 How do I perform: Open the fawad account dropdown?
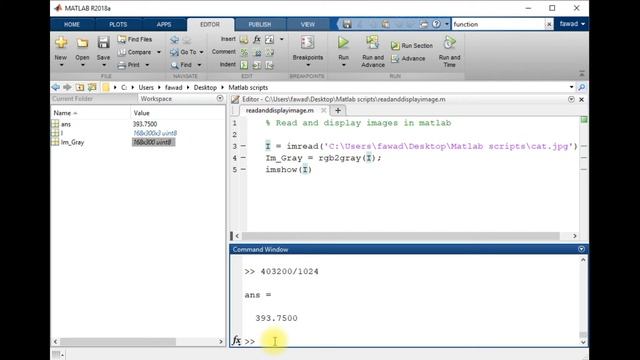click(572, 24)
